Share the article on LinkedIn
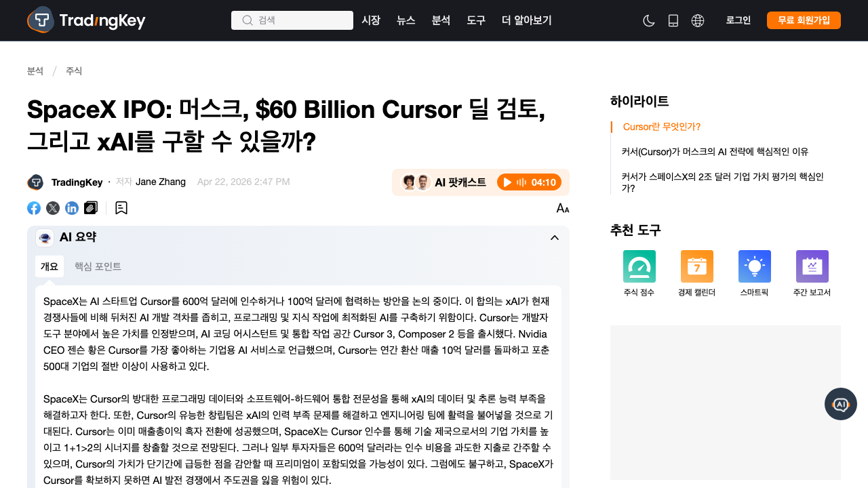The width and height of the screenshot is (868, 488). click(72, 208)
